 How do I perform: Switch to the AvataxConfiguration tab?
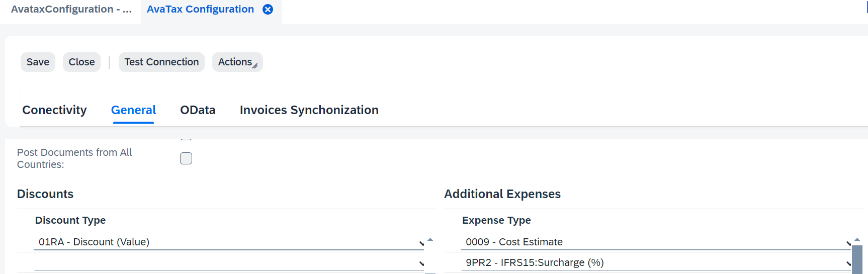coord(71,10)
